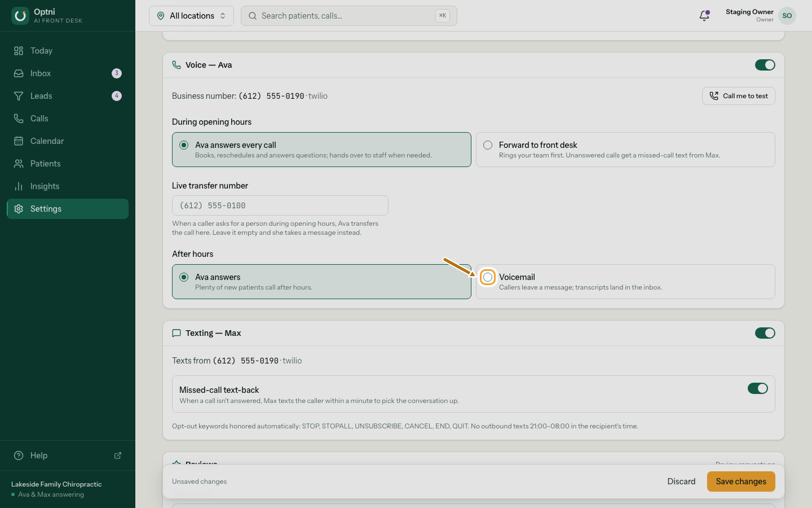Viewport: 812px width, 508px height.
Task: Click the Today dashboard icon
Action: point(19,51)
